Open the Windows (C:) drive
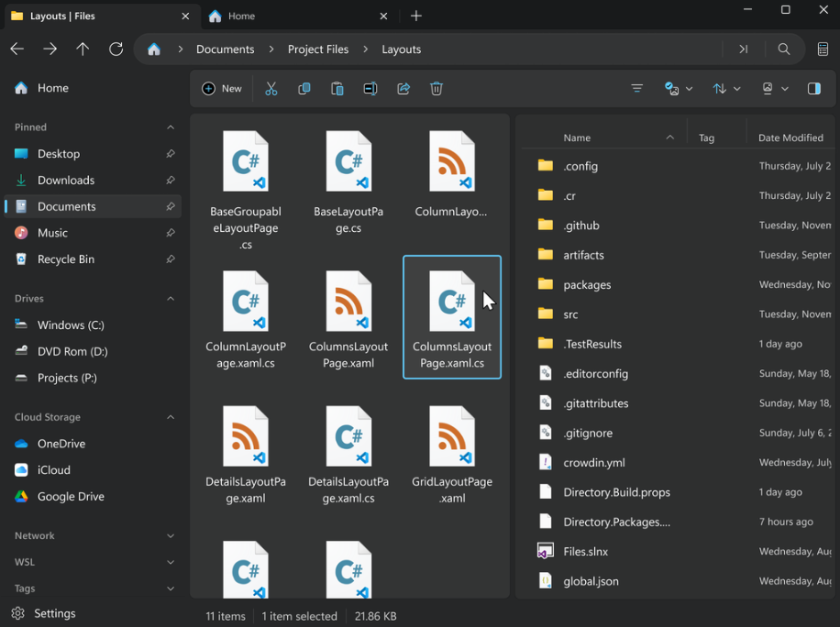This screenshot has width=840, height=627. [x=92, y=325]
